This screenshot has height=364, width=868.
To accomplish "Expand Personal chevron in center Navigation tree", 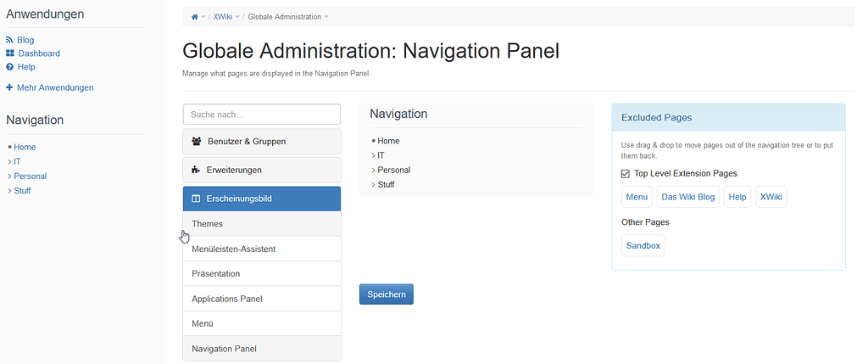I will (x=373, y=170).
